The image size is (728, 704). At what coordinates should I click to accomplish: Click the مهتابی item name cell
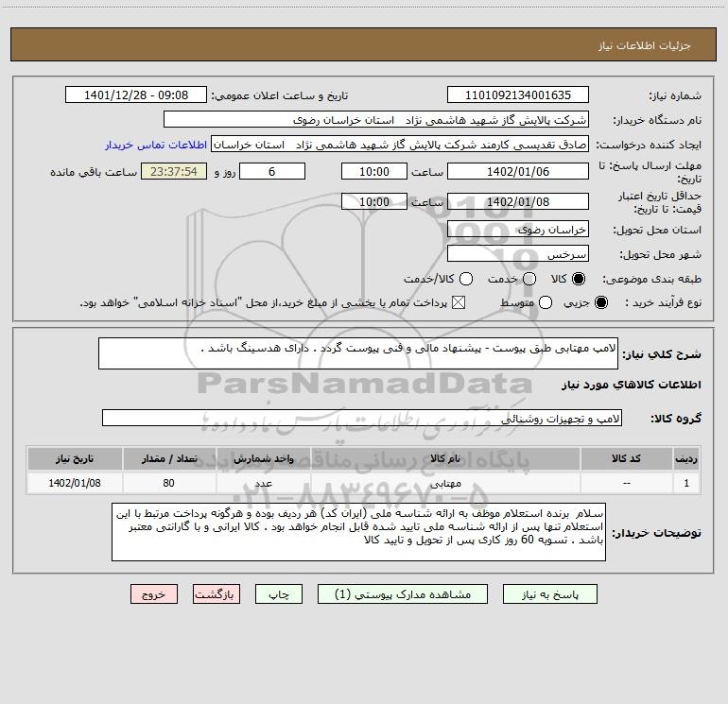coord(444,483)
